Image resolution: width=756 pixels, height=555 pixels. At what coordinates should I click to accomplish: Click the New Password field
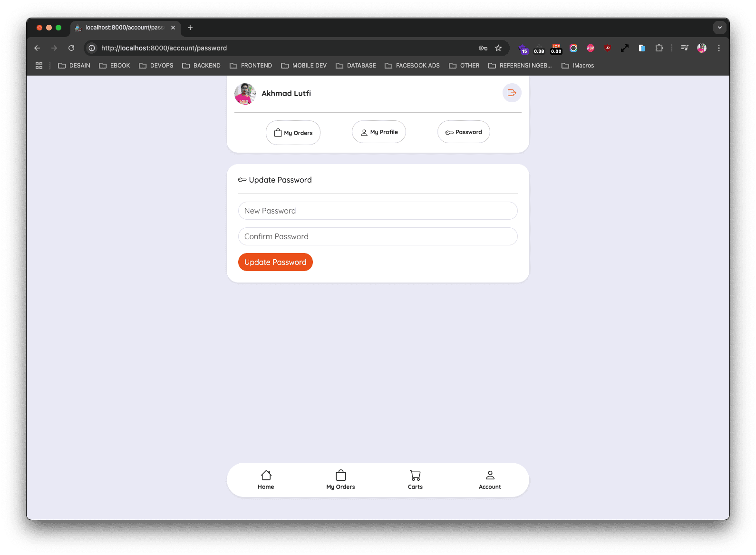pyautogui.click(x=378, y=211)
